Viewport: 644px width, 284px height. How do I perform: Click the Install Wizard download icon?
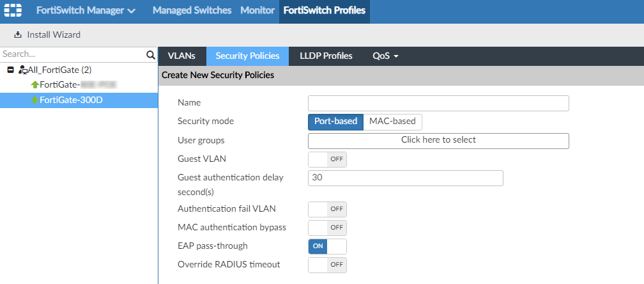(x=18, y=35)
